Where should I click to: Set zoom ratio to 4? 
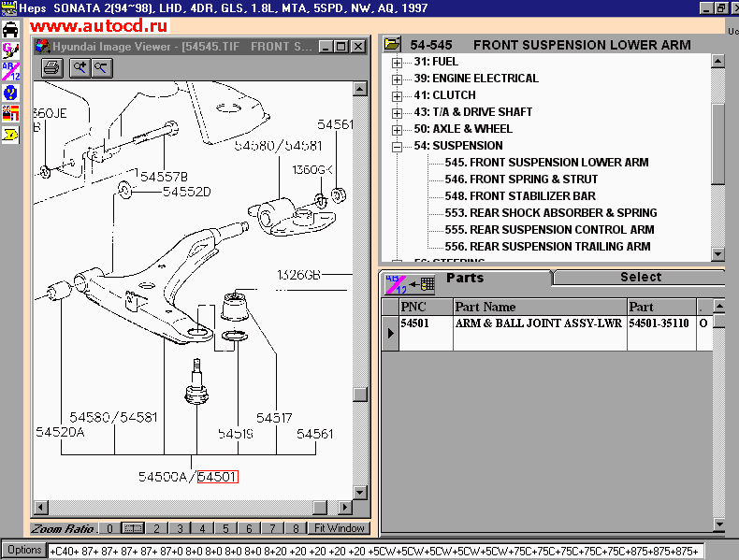[x=203, y=528]
